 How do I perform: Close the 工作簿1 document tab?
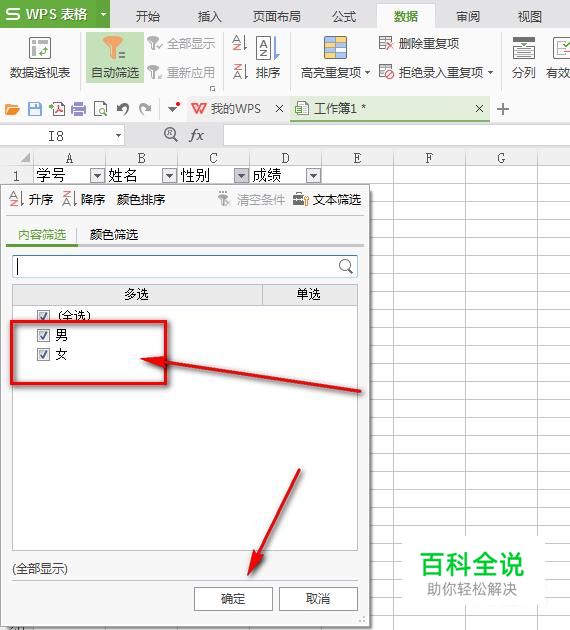(x=479, y=108)
